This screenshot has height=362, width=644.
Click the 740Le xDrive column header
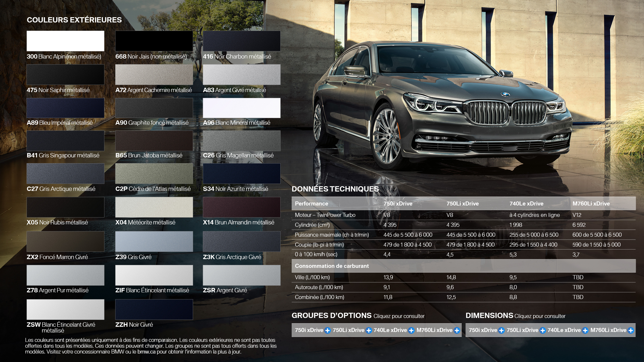(x=526, y=203)
